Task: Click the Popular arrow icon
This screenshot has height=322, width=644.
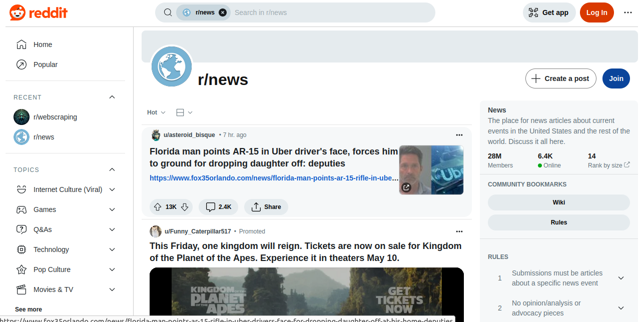Action: pyautogui.click(x=22, y=64)
